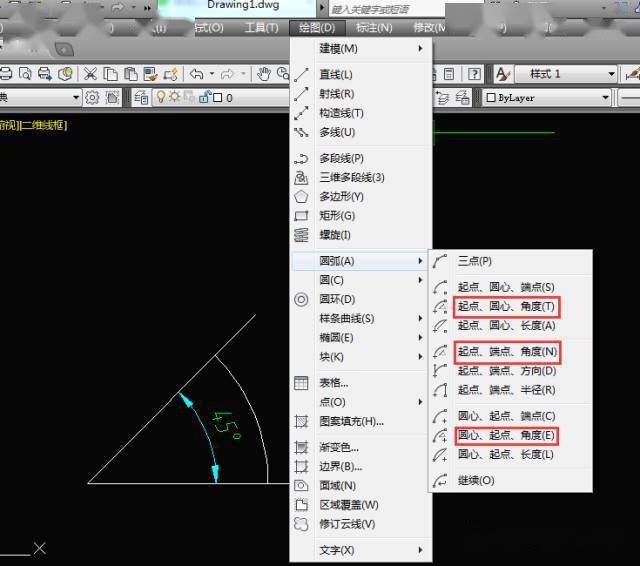Click the workspace settings gear icon
This screenshot has height=566, width=640.
coord(92,98)
